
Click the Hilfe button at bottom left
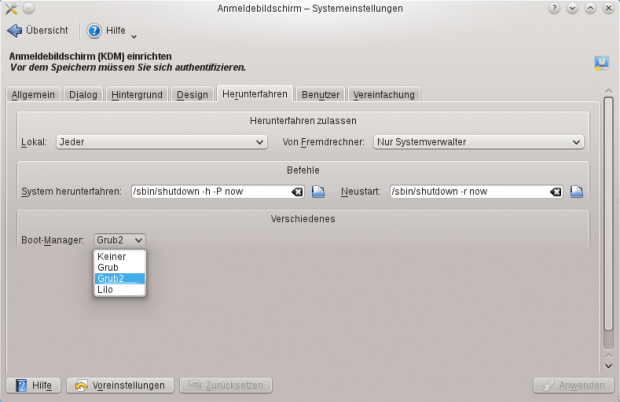point(34,385)
